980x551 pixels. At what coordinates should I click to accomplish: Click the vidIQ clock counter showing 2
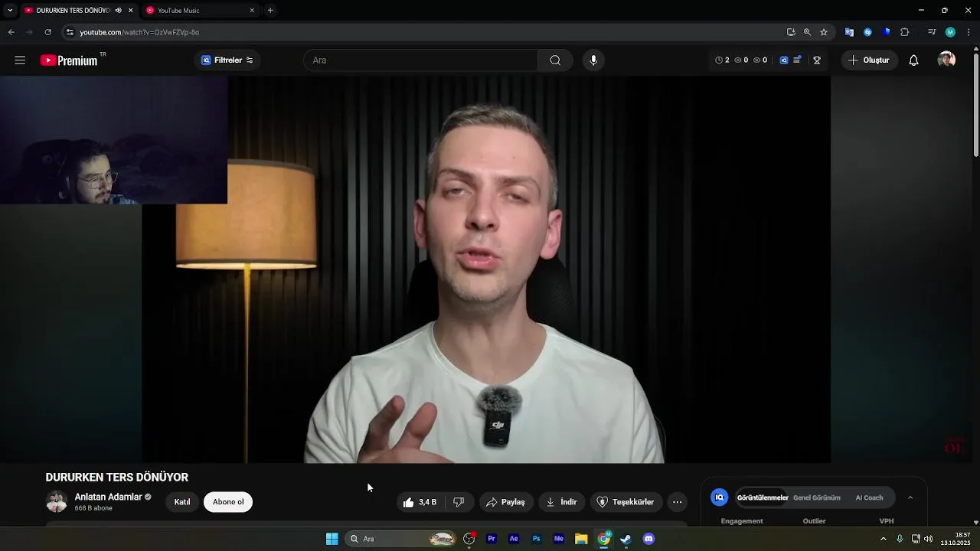pyautogui.click(x=722, y=60)
